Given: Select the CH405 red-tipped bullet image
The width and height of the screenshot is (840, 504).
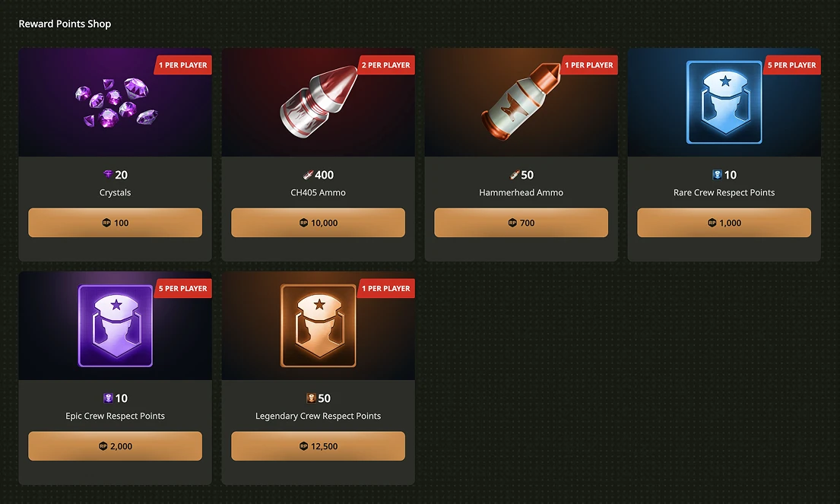Looking at the screenshot, I should [x=319, y=102].
